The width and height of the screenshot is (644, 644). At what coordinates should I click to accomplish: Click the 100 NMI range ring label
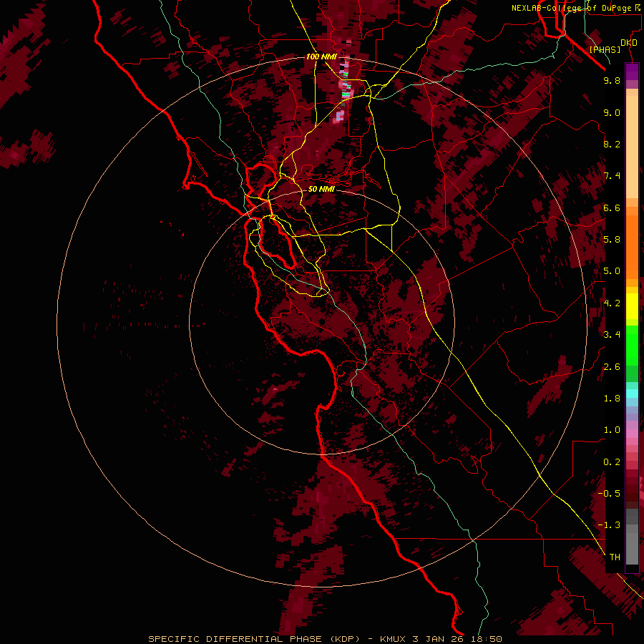(x=321, y=57)
